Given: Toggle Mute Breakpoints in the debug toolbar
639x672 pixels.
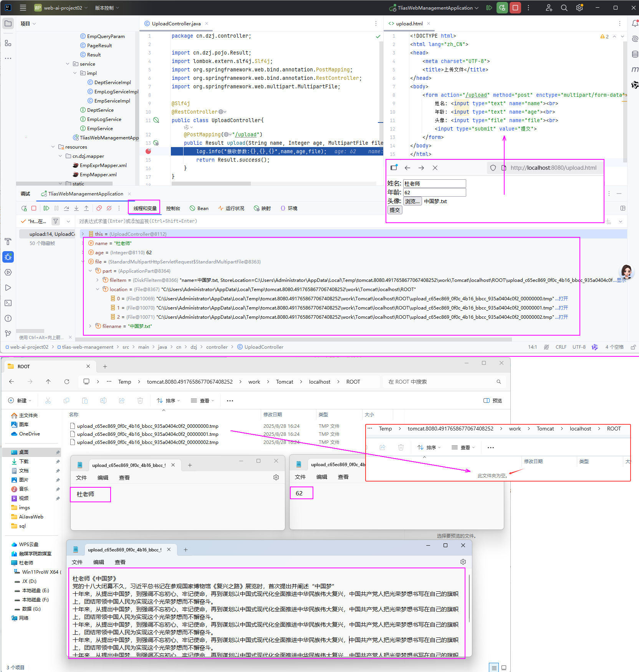Looking at the screenshot, I should click(x=109, y=208).
